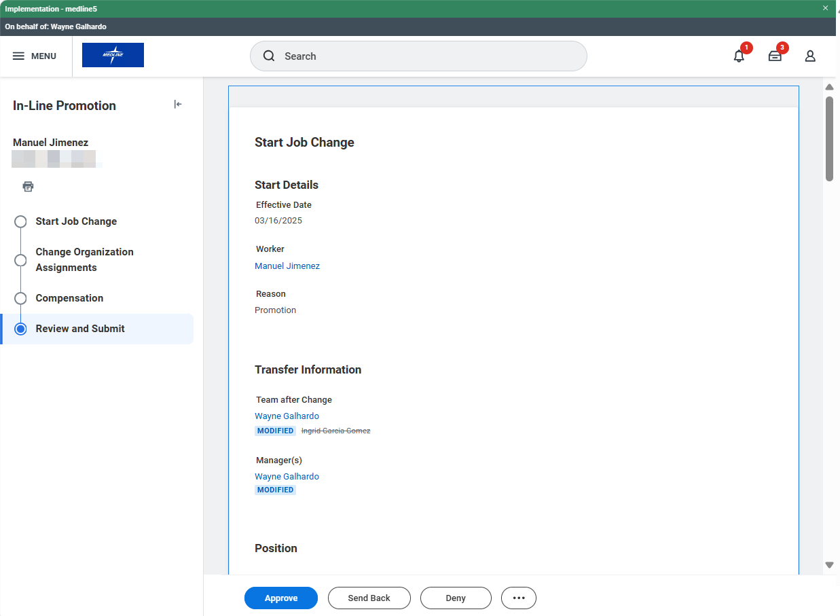Open the user profile icon

[x=810, y=56]
